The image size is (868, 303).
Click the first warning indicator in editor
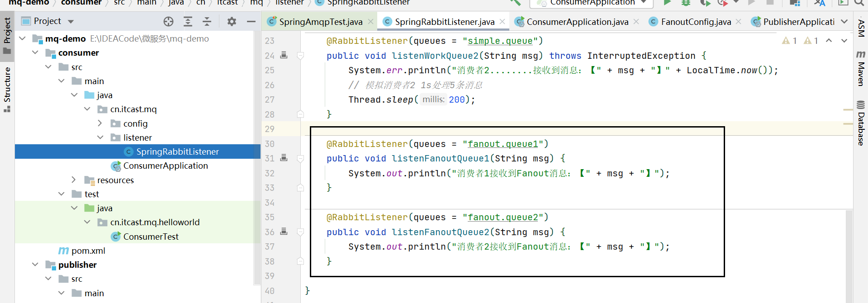pos(789,41)
